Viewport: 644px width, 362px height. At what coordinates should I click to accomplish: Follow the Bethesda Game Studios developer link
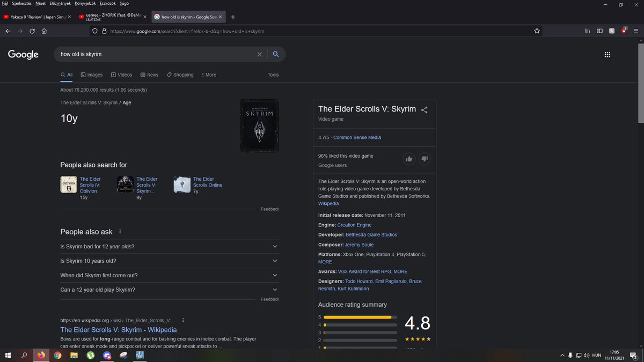371,234
